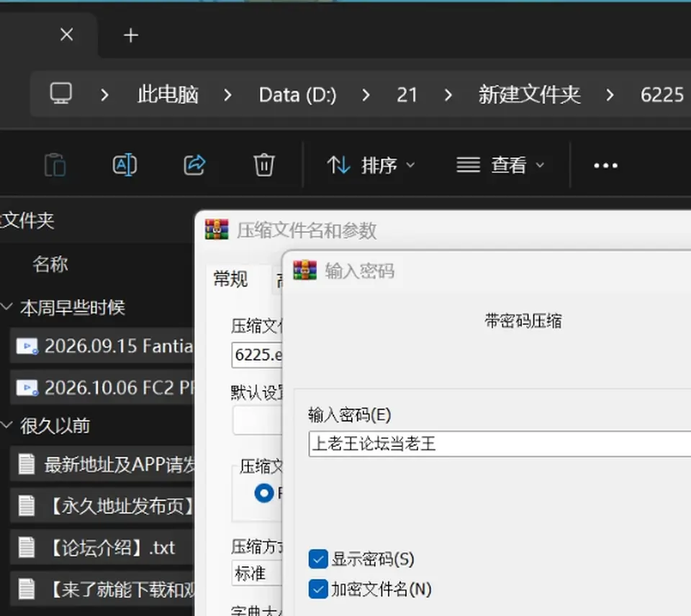Expand the chevron beside the monitor icon
The width and height of the screenshot is (691, 616).
click(x=104, y=95)
